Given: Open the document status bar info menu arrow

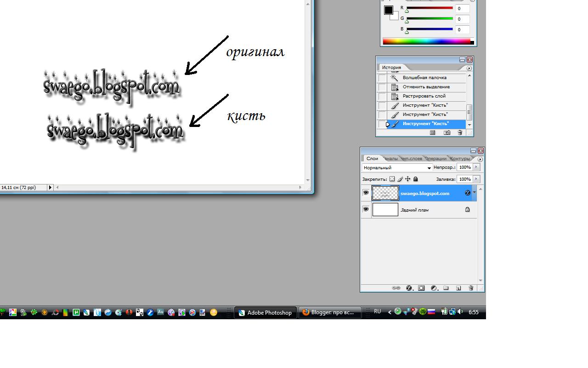Looking at the screenshot, I should [51, 187].
